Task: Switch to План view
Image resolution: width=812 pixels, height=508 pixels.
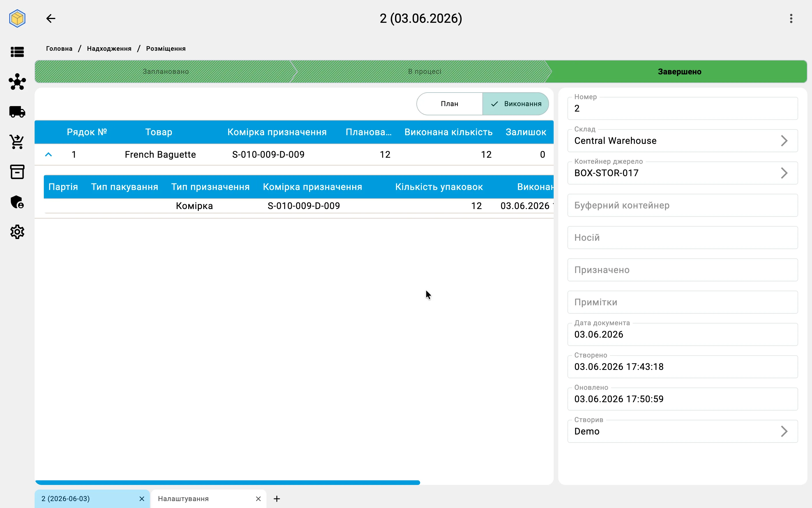Action: click(x=450, y=104)
